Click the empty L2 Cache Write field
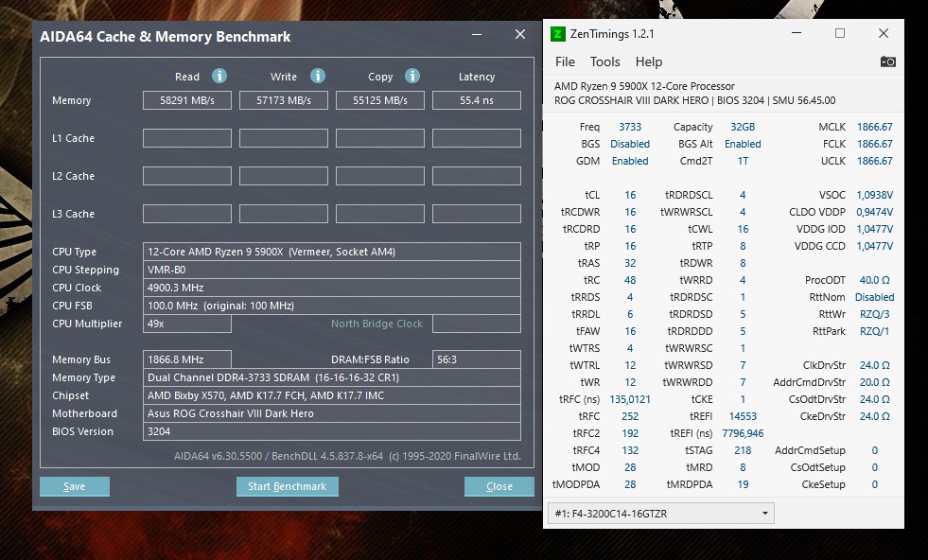This screenshot has width=928, height=560. [x=284, y=176]
